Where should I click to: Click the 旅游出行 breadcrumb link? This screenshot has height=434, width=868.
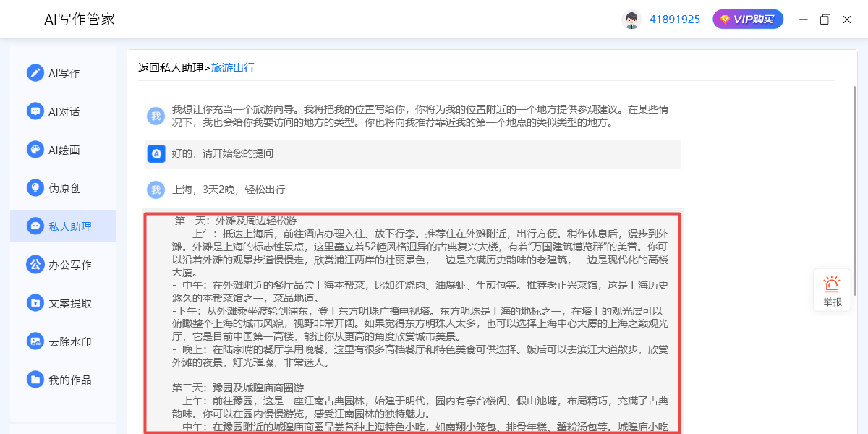click(x=233, y=68)
